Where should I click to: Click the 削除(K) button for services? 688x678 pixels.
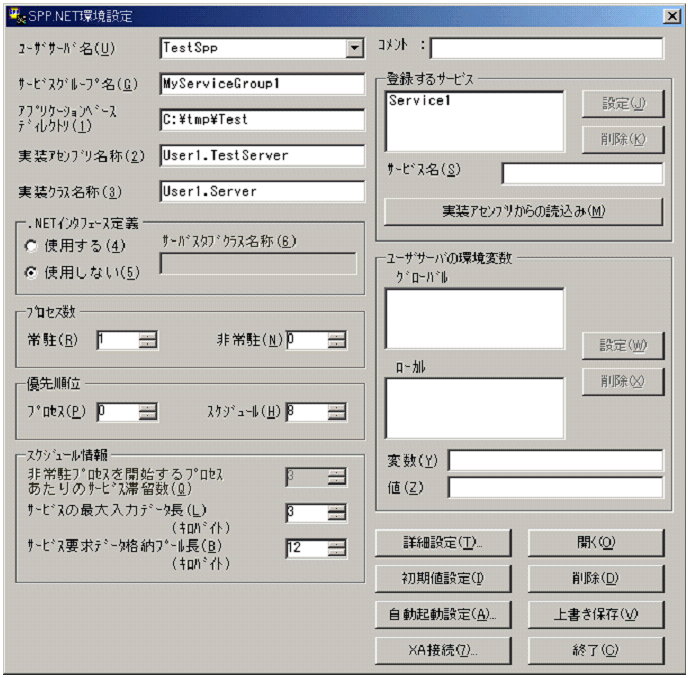click(x=623, y=140)
